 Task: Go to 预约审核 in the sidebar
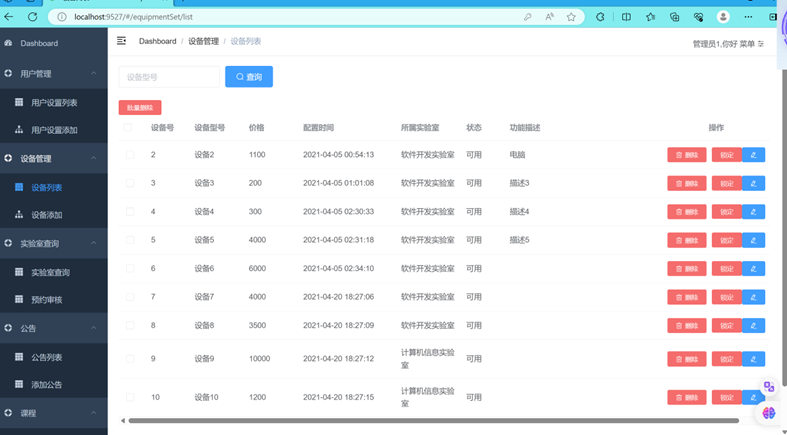[x=46, y=300]
